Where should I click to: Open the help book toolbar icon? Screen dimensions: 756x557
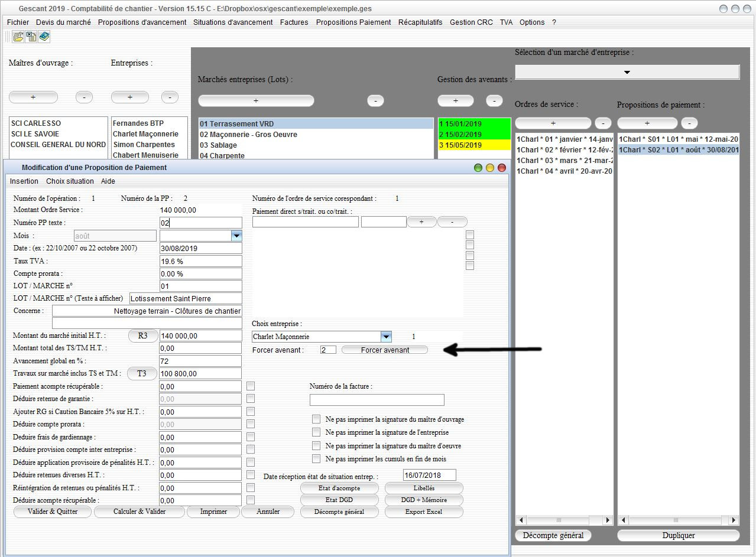[44, 37]
